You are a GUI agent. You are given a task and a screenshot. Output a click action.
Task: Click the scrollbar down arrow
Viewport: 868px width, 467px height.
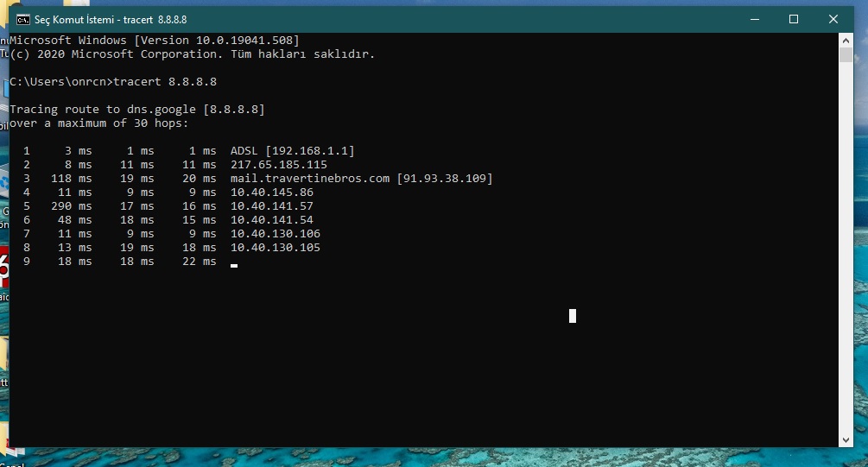[846, 440]
